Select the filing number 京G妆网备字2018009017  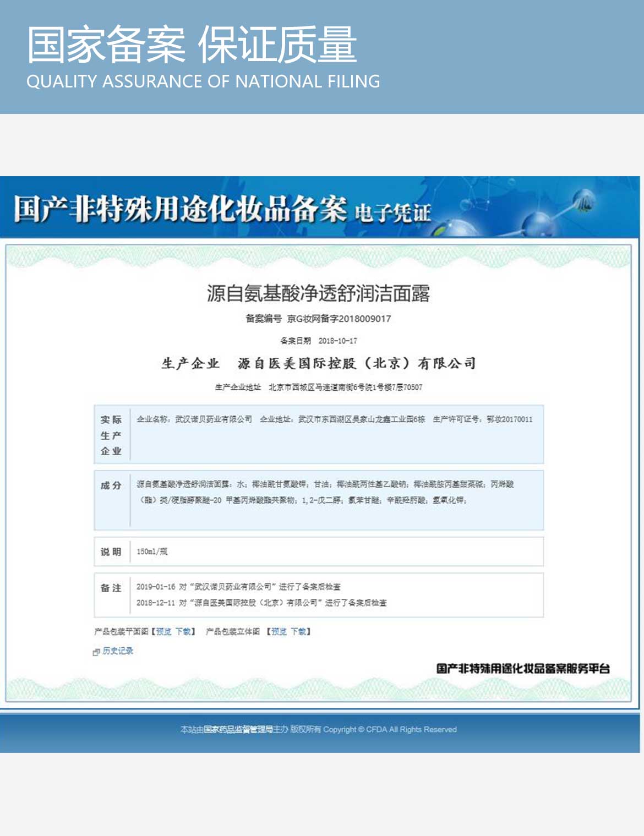pos(339,319)
